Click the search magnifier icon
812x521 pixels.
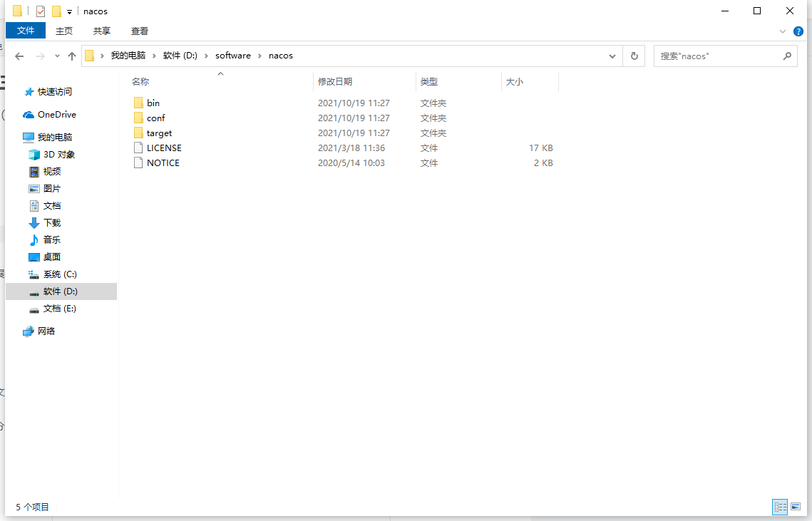pos(787,56)
